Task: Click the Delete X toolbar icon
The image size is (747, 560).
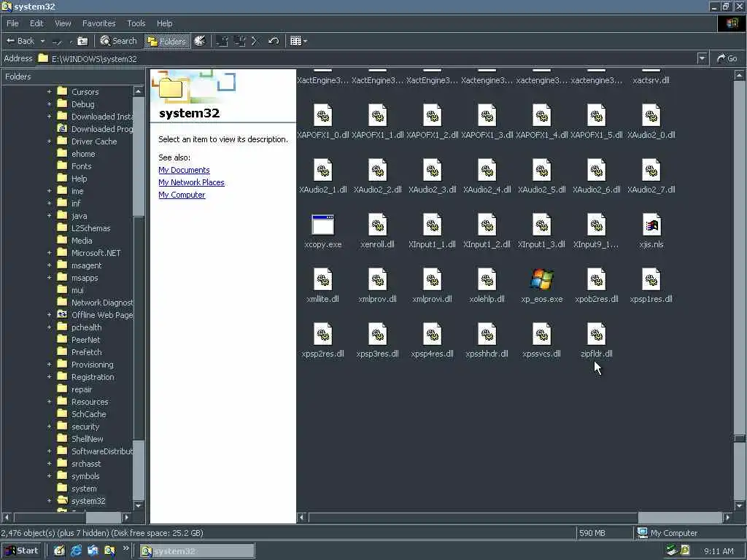Action: click(255, 41)
